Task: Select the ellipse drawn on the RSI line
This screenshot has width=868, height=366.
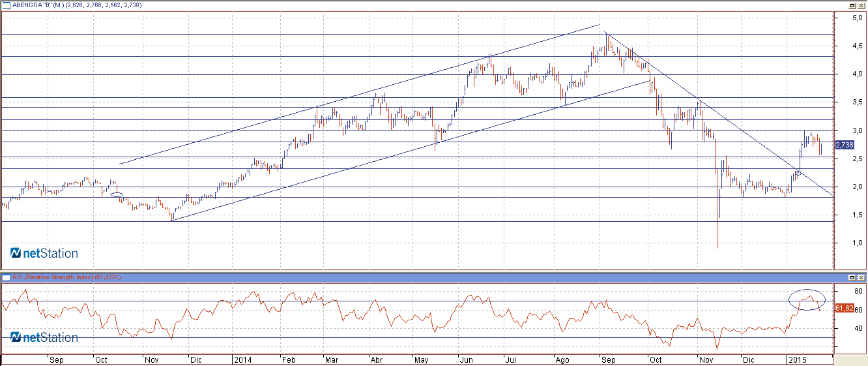Action: point(807,299)
